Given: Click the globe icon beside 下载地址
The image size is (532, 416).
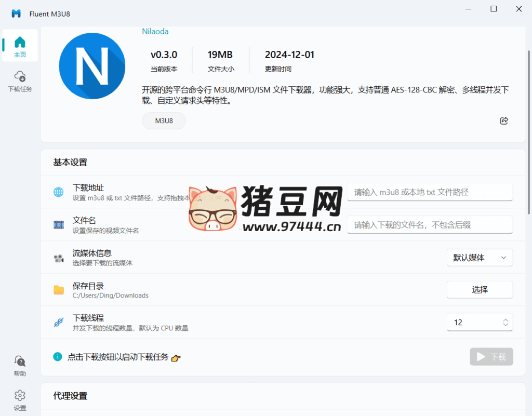Looking at the screenshot, I should click(x=58, y=192).
